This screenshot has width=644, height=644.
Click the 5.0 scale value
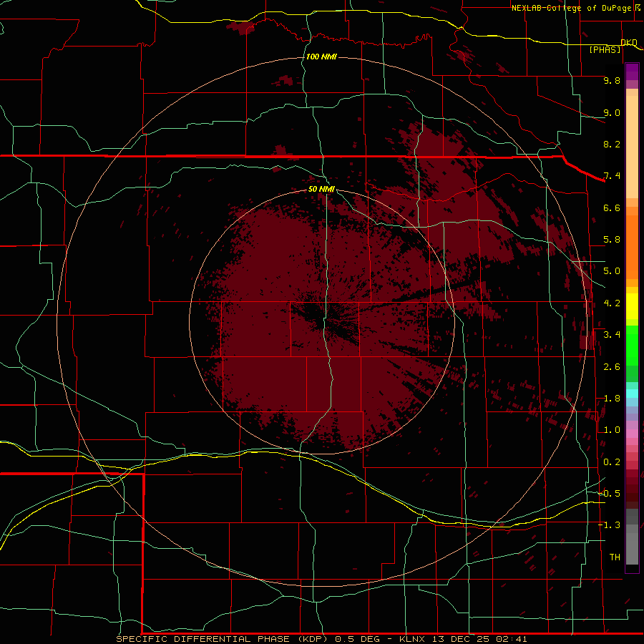point(612,271)
